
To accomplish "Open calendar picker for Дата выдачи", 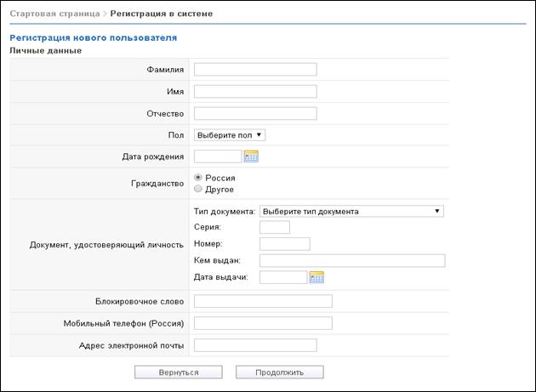I will coord(316,277).
